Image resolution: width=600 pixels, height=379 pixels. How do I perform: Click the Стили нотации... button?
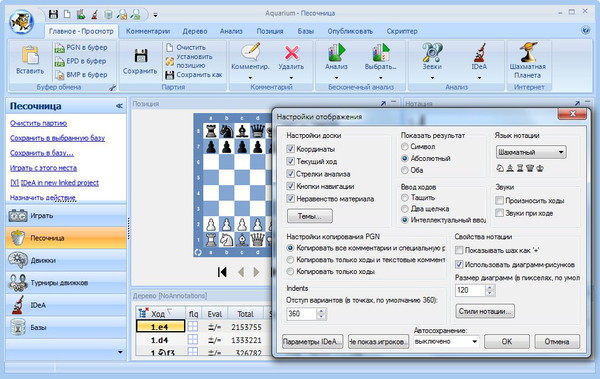click(x=485, y=311)
